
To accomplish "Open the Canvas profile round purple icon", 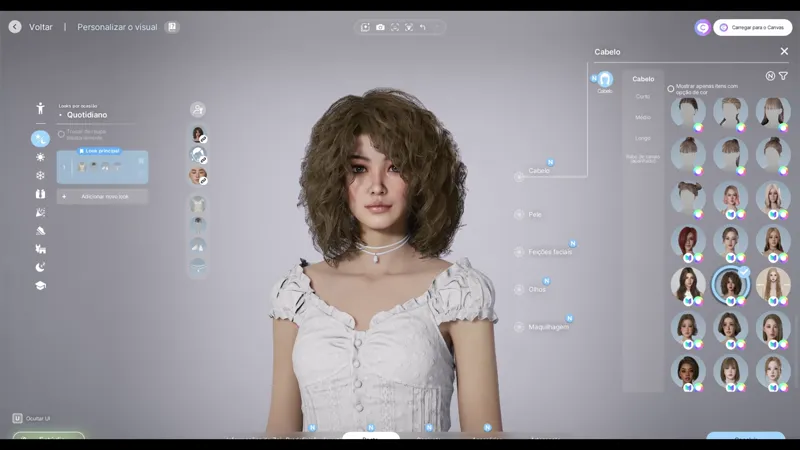I will click(703, 27).
